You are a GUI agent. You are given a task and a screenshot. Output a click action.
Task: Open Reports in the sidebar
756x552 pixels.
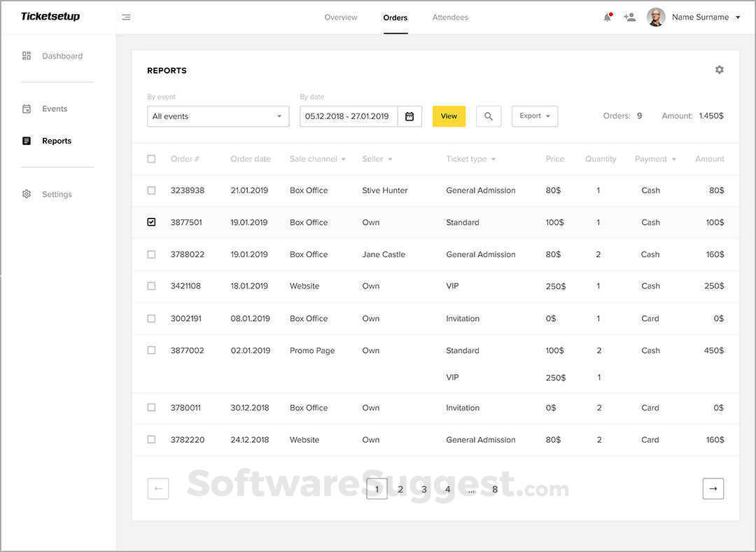click(x=57, y=141)
